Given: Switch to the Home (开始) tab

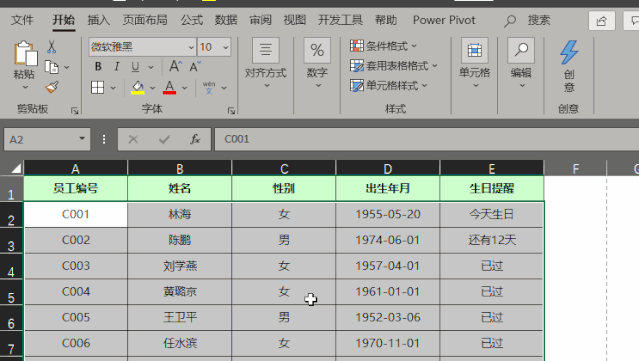Looking at the screenshot, I should [64, 20].
